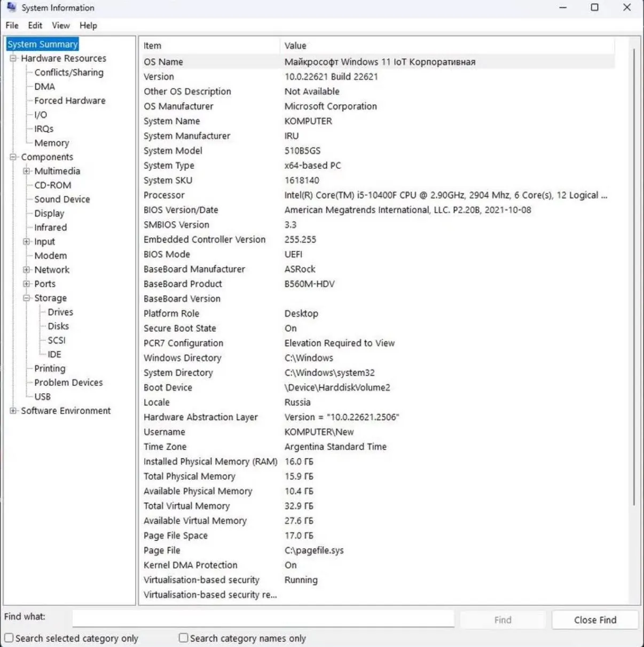Click the Find button
Viewport: 644px width, 647px height.
(503, 620)
